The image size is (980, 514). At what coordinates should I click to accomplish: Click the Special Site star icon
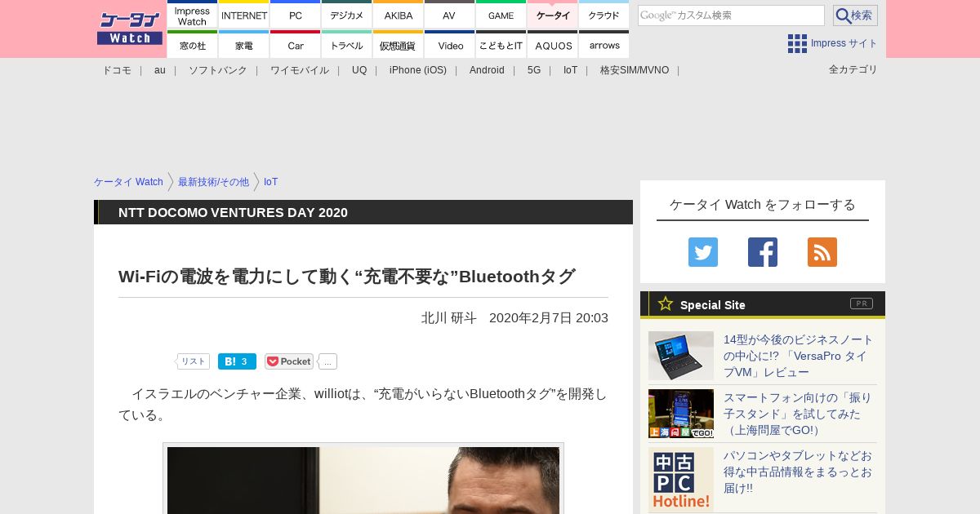coord(666,304)
